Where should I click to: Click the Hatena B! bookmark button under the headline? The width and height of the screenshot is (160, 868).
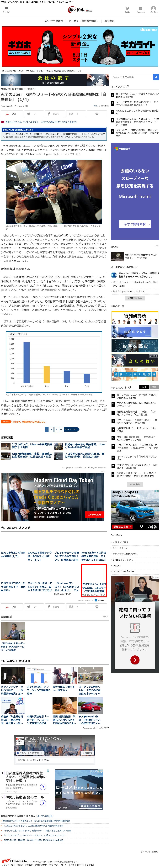76,114
